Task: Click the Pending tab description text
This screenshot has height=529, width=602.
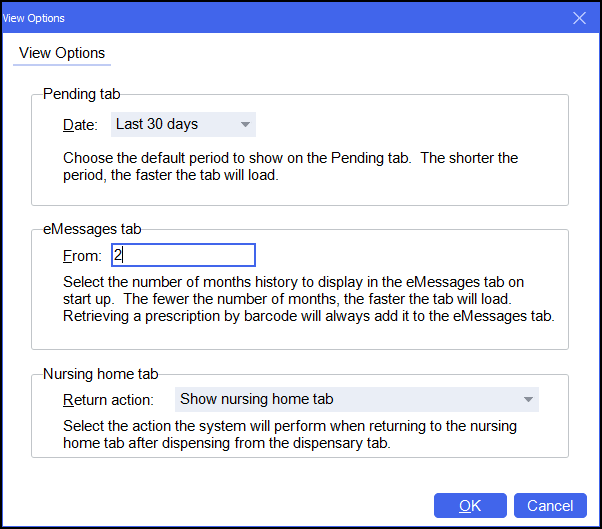Action: (x=290, y=167)
